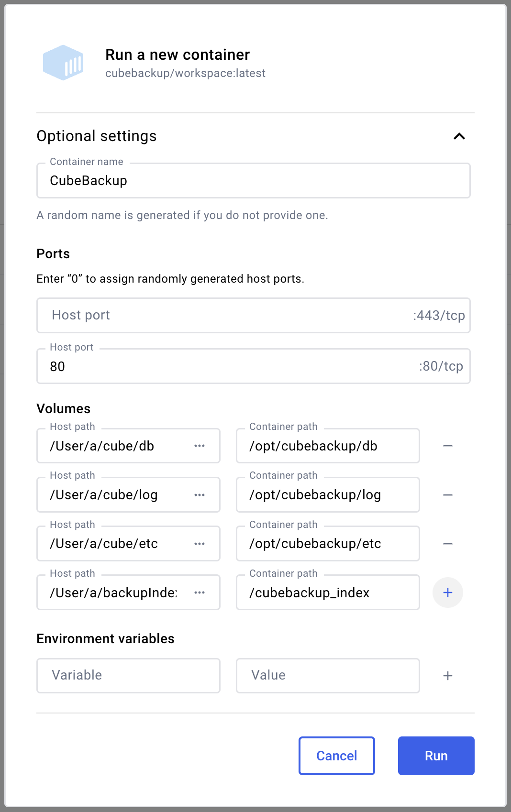This screenshot has width=511, height=812.
Task: Edit the Container name field
Action: [x=254, y=181]
